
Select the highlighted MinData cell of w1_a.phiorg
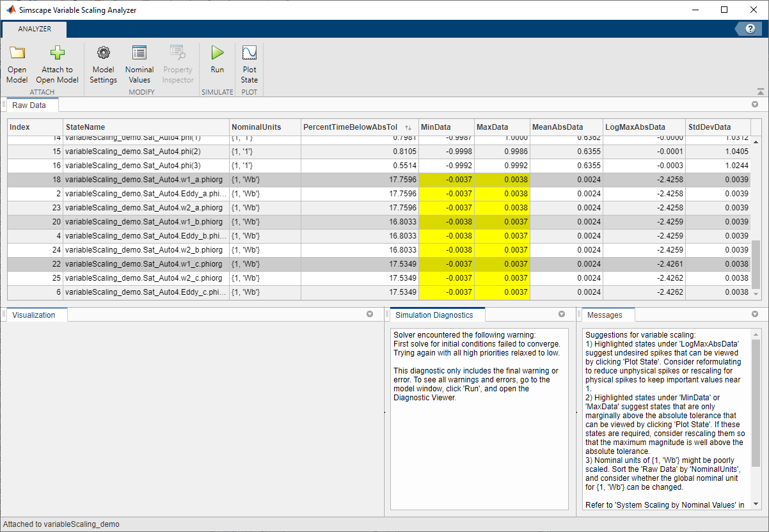tap(447, 180)
